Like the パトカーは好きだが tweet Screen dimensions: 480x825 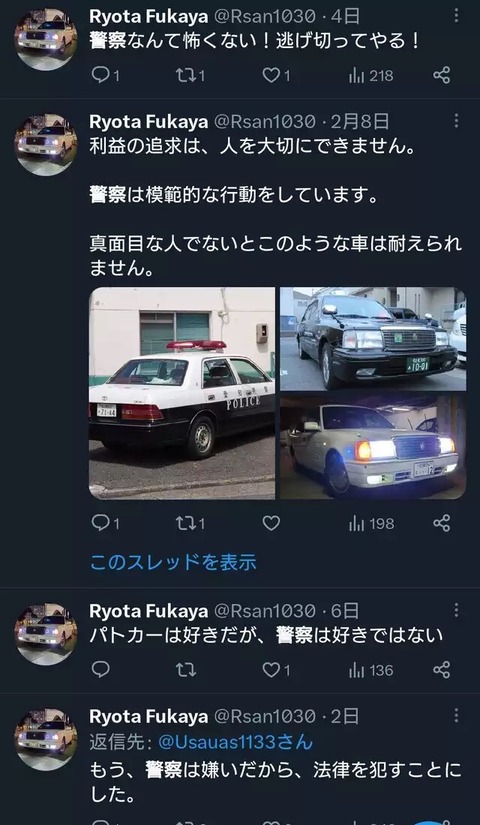(276, 670)
